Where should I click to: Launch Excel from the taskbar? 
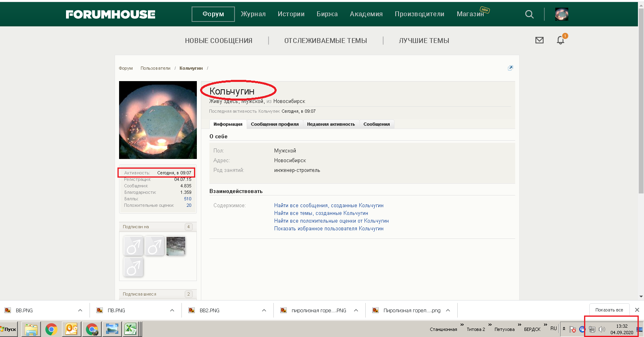pos(130,329)
